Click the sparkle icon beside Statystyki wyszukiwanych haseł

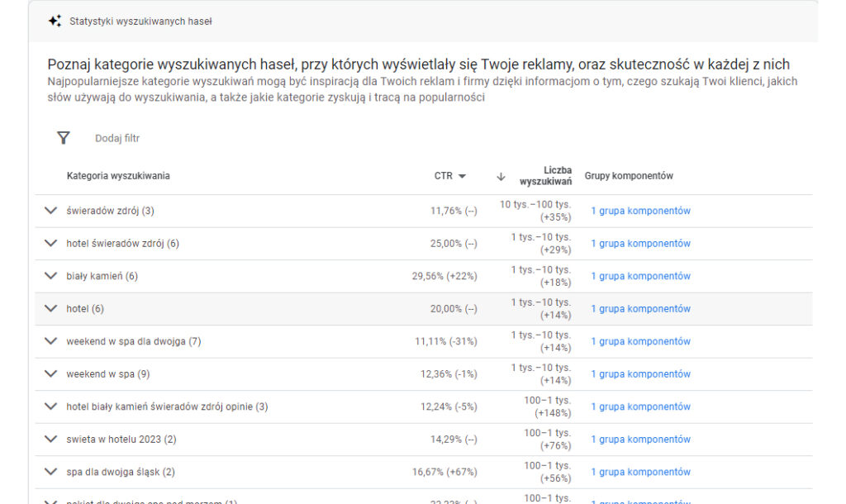click(x=55, y=21)
